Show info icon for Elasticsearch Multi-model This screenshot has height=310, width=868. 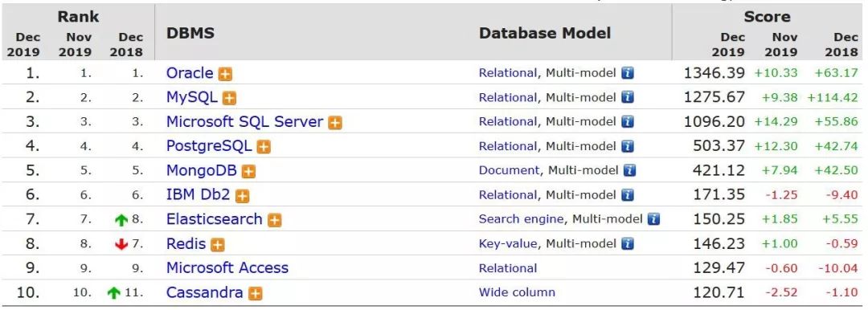pyautogui.click(x=653, y=219)
